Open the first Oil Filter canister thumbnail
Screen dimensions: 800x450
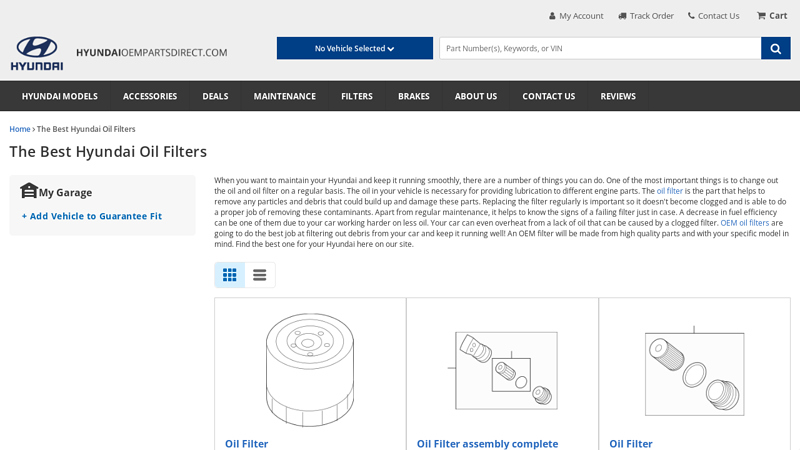click(x=310, y=369)
